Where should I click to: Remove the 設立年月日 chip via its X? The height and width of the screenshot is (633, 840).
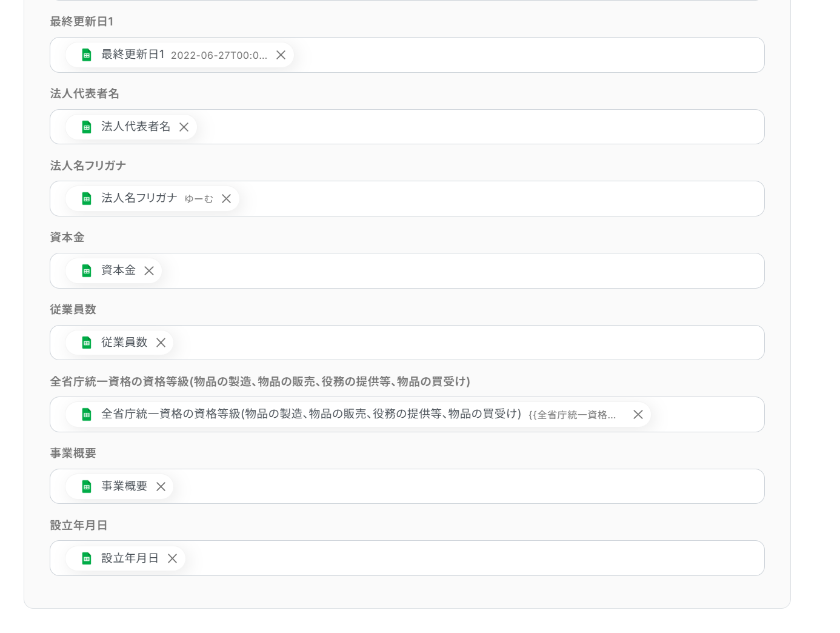click(x=173, y=558)
